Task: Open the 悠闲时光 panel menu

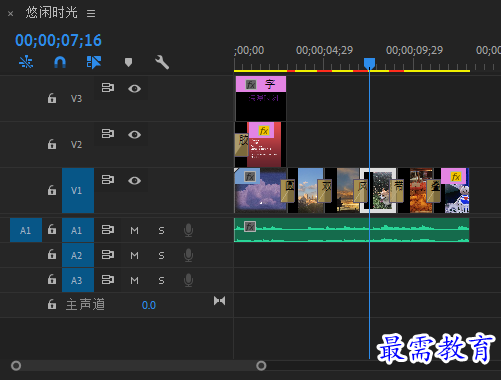Action: click(91, 13)
